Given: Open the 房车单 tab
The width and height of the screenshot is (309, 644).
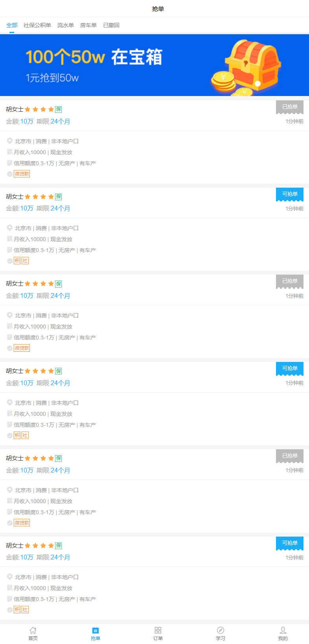Looking at the screenshot, I should coord(88,25).
